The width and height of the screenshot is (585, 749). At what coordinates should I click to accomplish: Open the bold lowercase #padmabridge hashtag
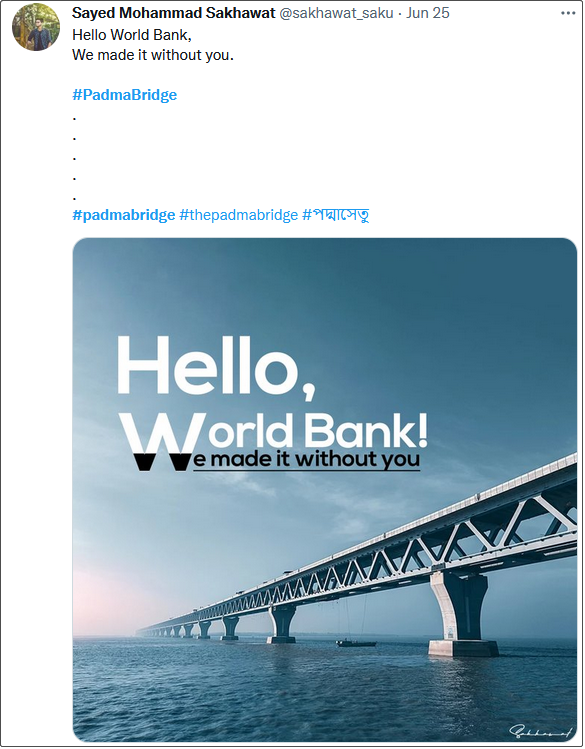pyautogui.click(x=124, y=215)
